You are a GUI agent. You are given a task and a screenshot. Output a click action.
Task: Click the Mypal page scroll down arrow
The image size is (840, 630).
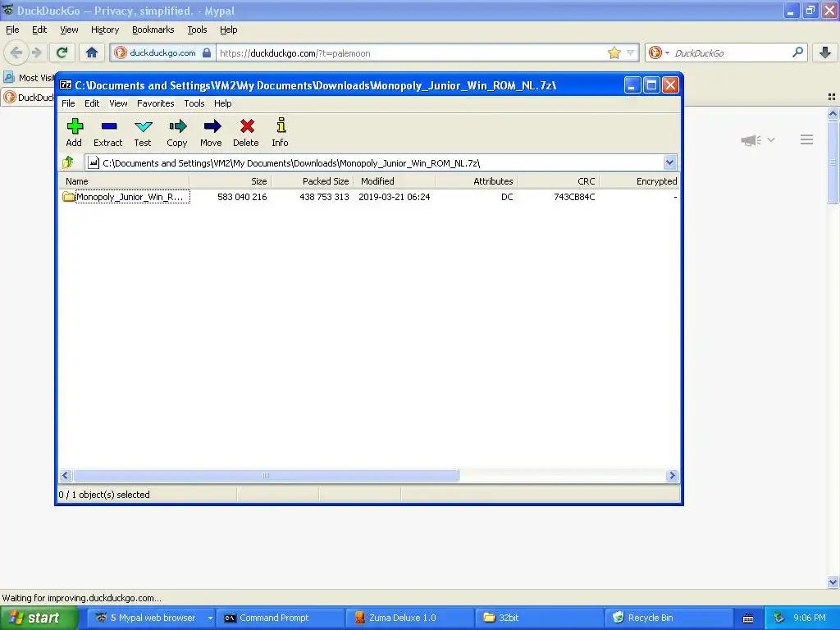click(833, 582)
